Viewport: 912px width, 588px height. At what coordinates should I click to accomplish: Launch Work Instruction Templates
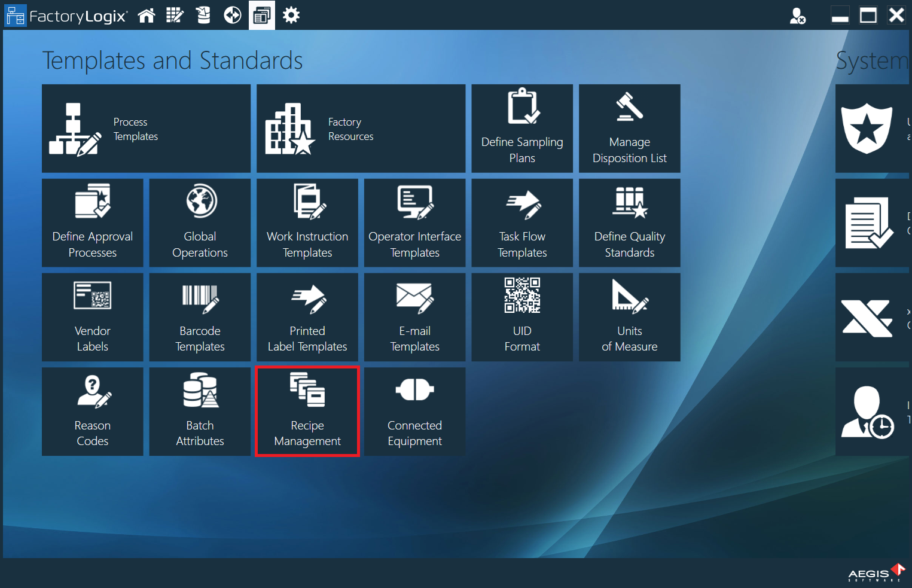[x=307, y=223]
